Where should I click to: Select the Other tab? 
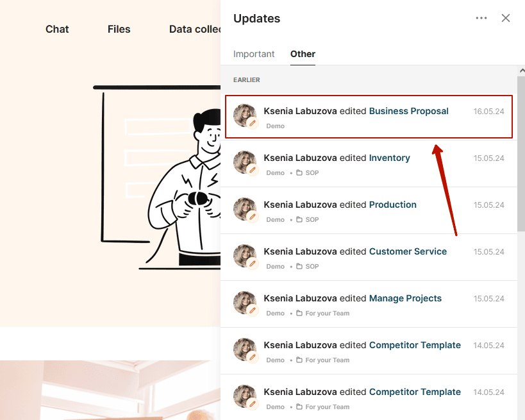(x=303, y=54)
